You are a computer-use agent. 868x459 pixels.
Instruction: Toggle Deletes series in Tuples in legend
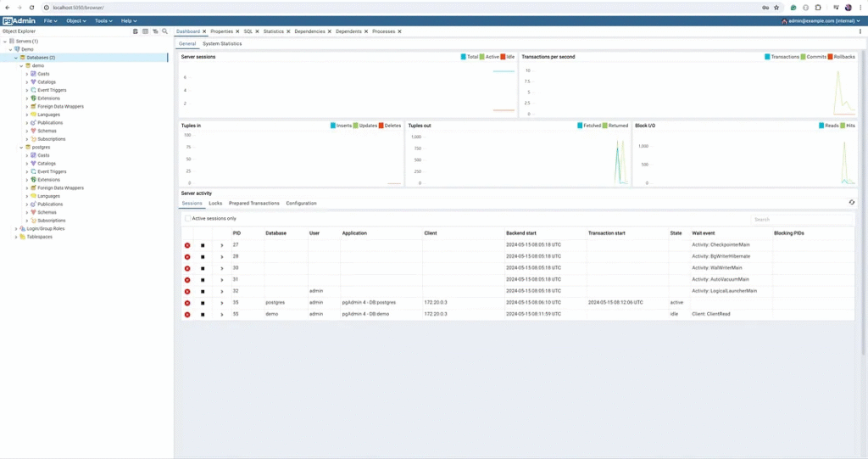390,126
